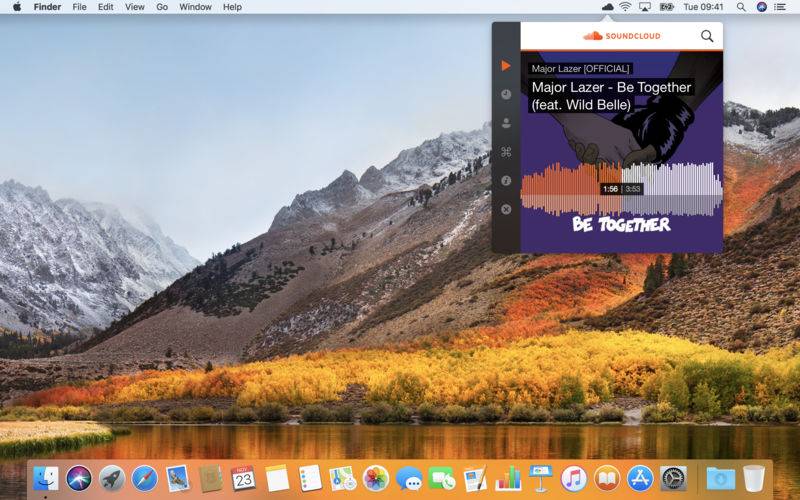Open the Edit menu
The height and width of the screenshot is (500, 800).
(x=106, y=7)
